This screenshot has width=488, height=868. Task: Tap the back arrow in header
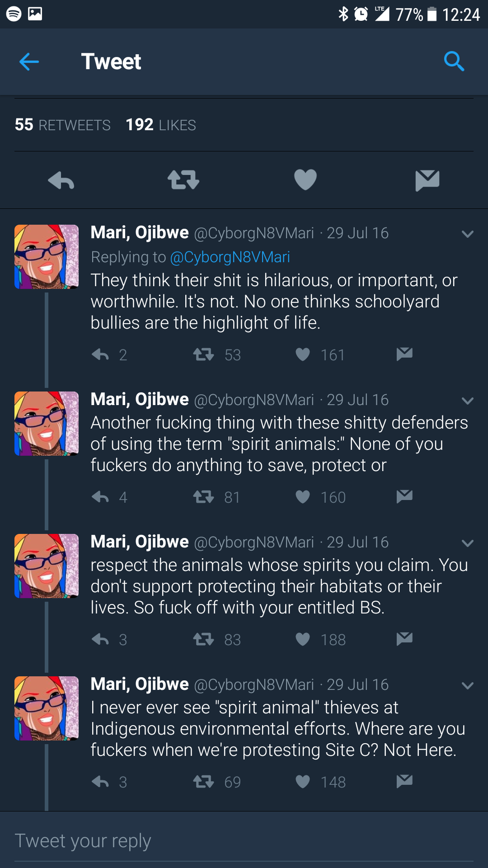[x=29, y=61]
